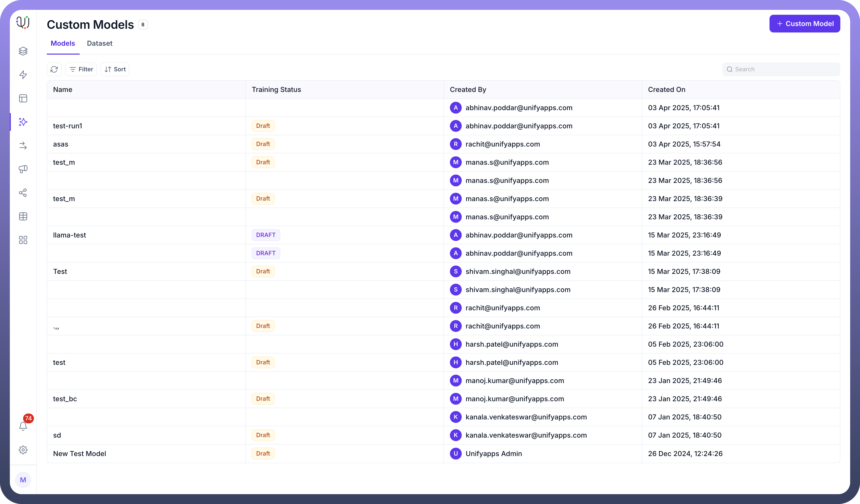Open the llama-test model row

[x=70, y=235]
